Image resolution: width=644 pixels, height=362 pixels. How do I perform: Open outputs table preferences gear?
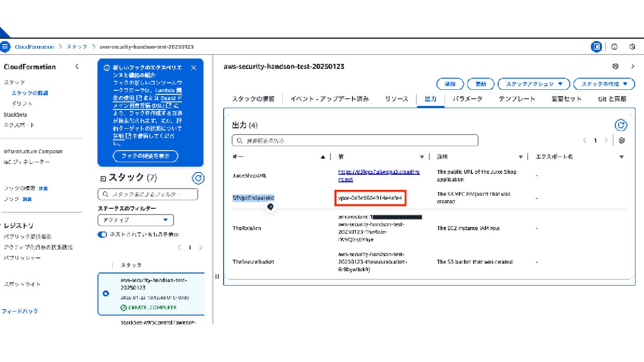click(622, 140)
